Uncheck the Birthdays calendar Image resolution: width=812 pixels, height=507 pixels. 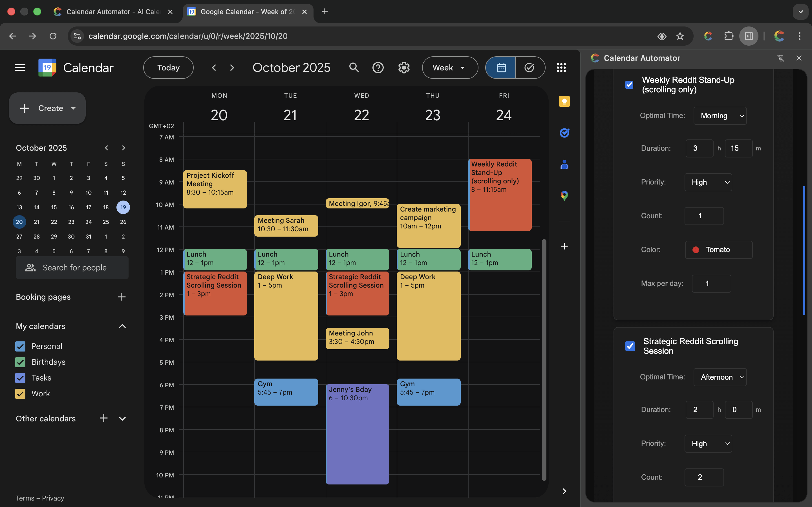21,362
